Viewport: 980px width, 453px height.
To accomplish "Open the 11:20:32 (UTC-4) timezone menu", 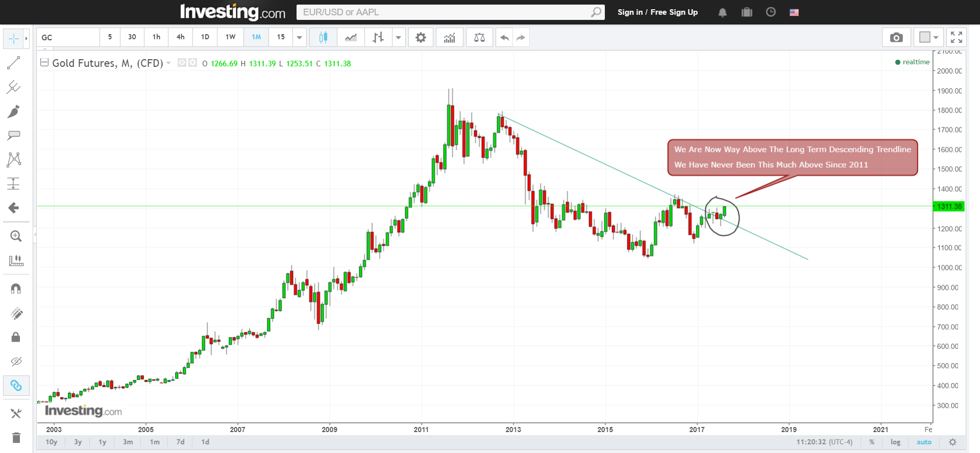I will (x=824, y=442).
